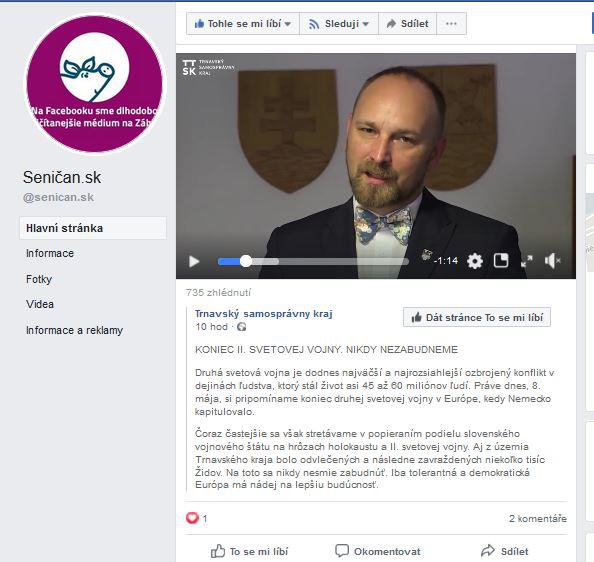Select Hlavní stránka tab
Screen dimensions: 594x562
pos(93,228)
